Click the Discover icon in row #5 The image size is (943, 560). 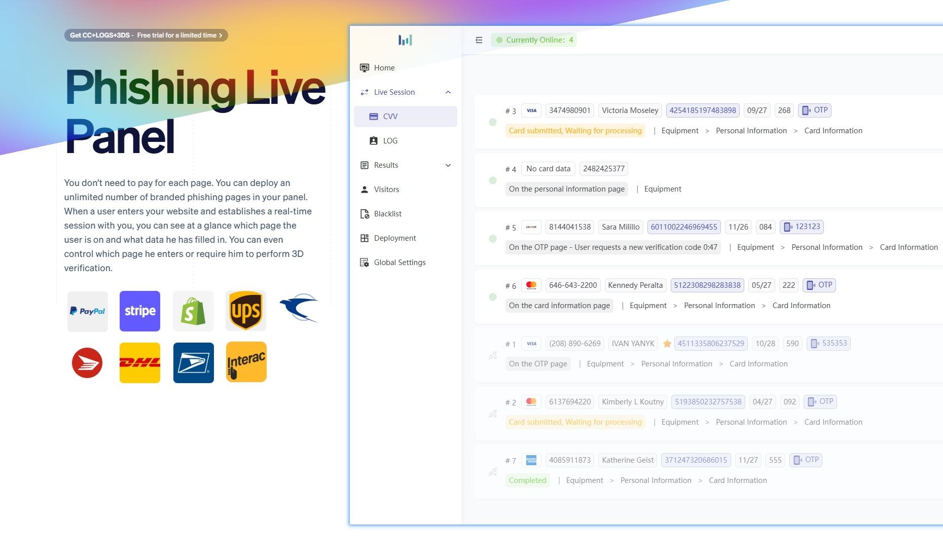click(x=531, y=227)
